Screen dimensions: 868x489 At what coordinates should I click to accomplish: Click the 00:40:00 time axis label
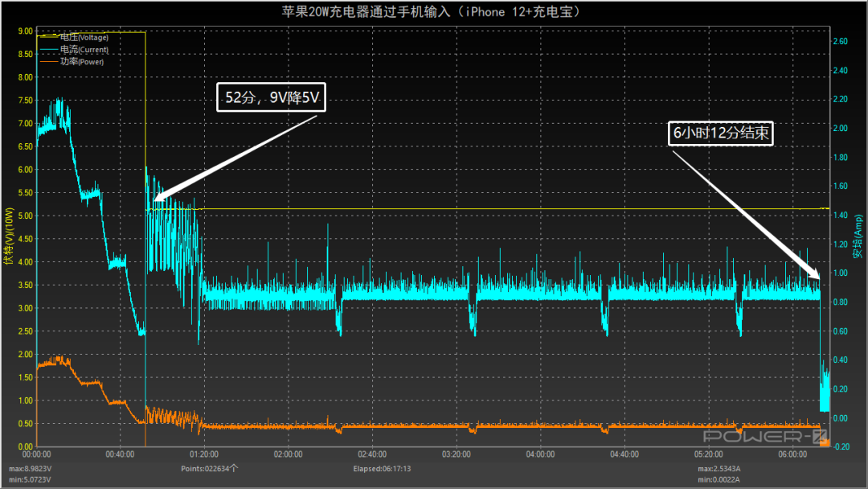pyautogui.click(x=120, y=454)
